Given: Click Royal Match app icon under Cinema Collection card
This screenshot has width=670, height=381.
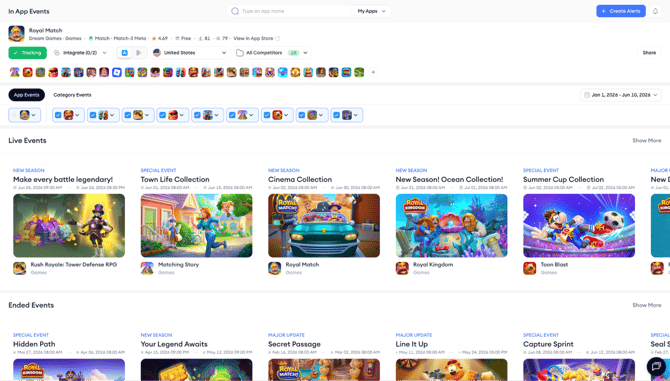Looking at the screenshot, I should 274,268.
